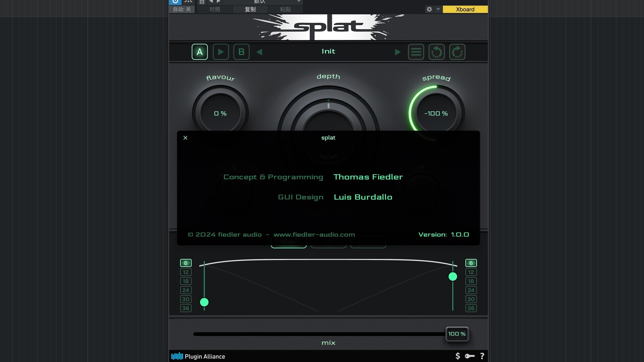Open the dollar sign purchase icon

458,356
